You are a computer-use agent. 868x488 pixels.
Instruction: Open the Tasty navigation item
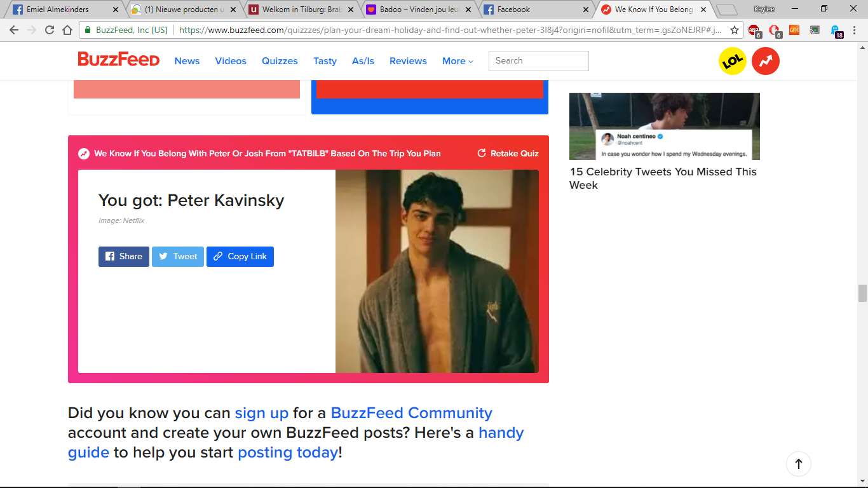coord(325,61)
